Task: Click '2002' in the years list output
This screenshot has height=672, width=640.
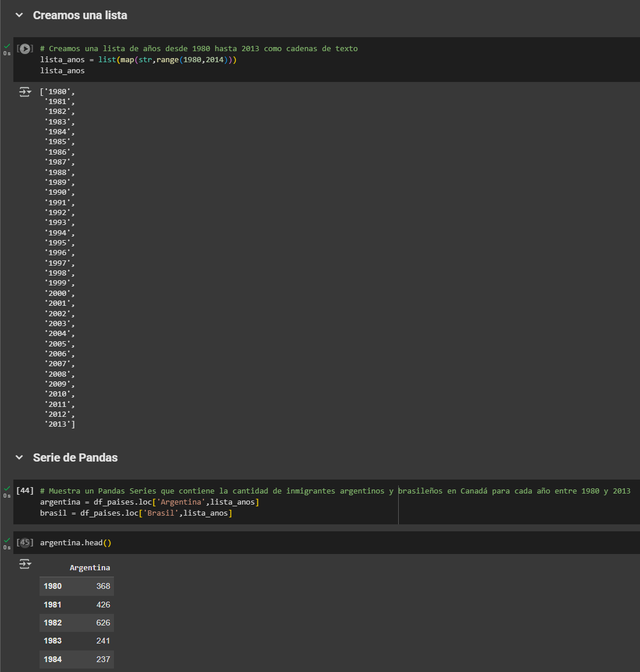Action: [58, 314]
